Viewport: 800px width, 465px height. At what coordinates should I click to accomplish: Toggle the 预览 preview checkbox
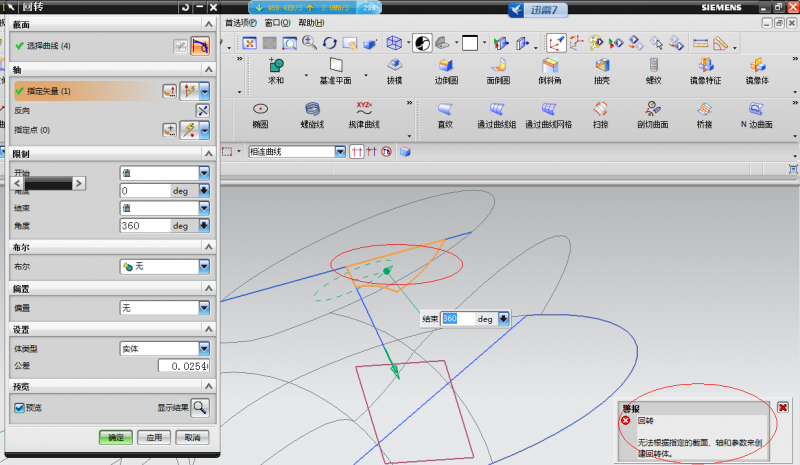[19, 407]
